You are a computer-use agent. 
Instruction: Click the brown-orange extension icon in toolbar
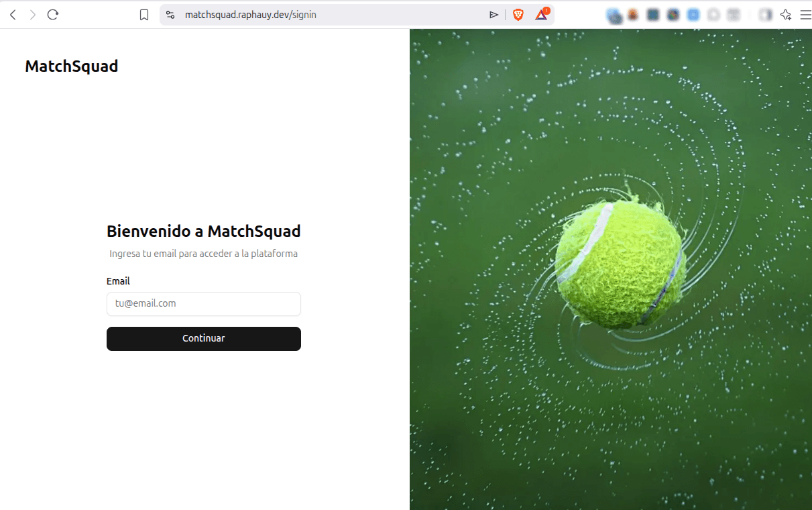632,15
